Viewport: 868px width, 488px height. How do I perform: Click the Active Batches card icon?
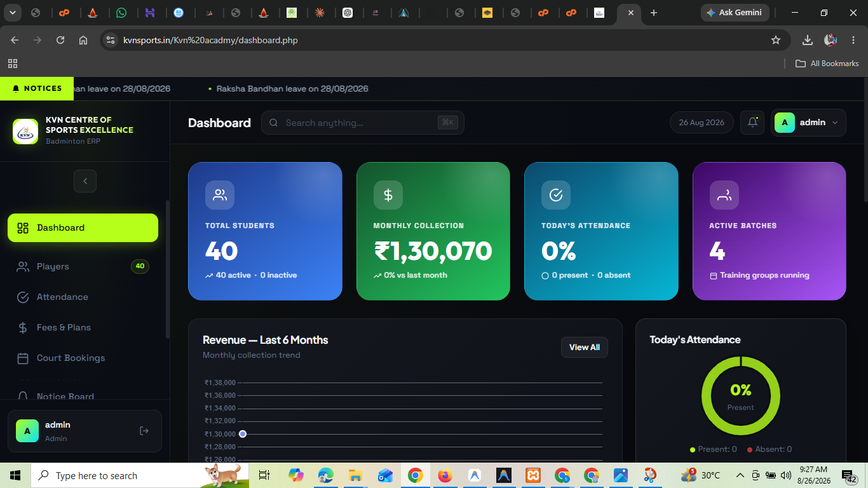(x=724, y=195)
